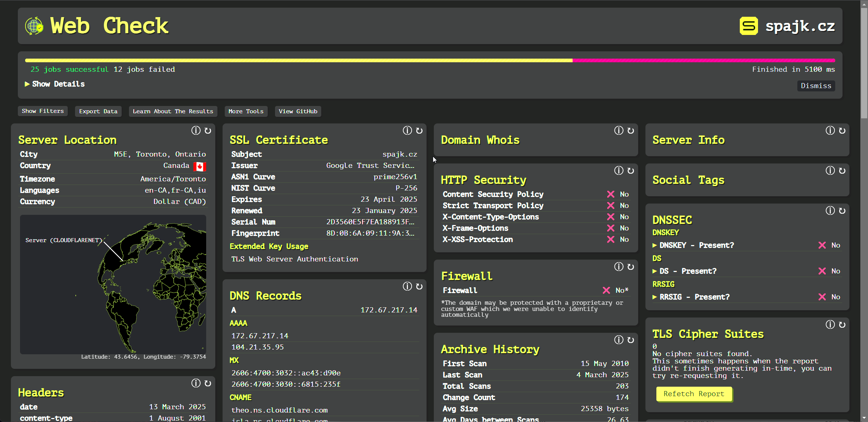The width and height of the screenshot is (868, 422).
Task: Refresh the DNSSEC card
Action: pyautogui.click(x=842, y=210)
